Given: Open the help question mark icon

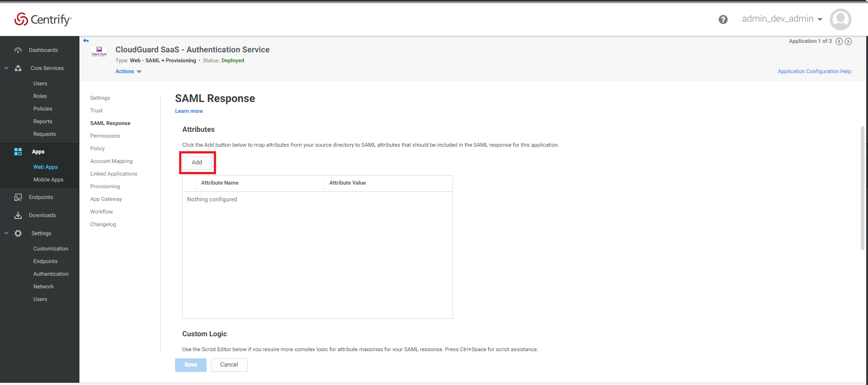Looking at the screenshot, I should [x=723, y=19].
